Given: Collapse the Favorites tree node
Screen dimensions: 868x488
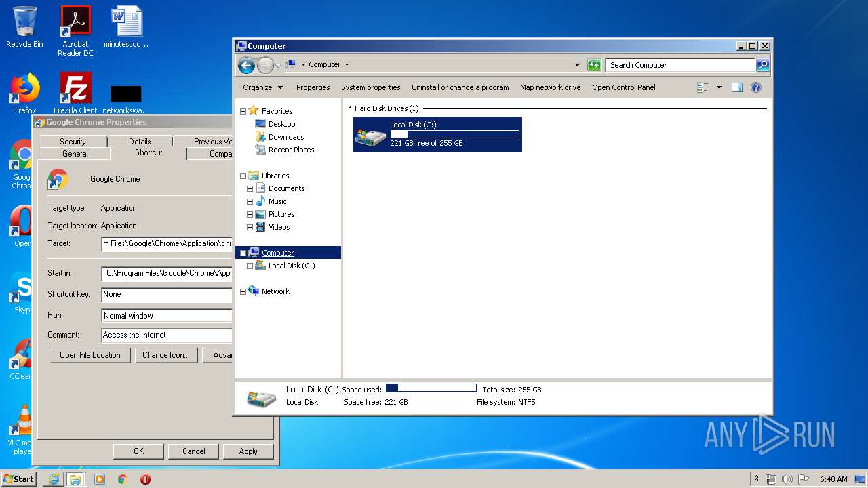Looking at the screenshot, I should (x=243, y=111).
